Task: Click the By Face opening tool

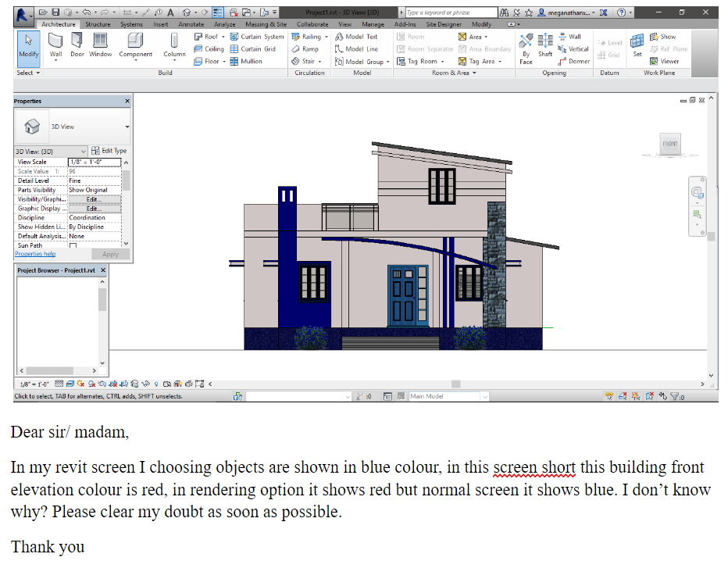Action: tap(526, 48)
